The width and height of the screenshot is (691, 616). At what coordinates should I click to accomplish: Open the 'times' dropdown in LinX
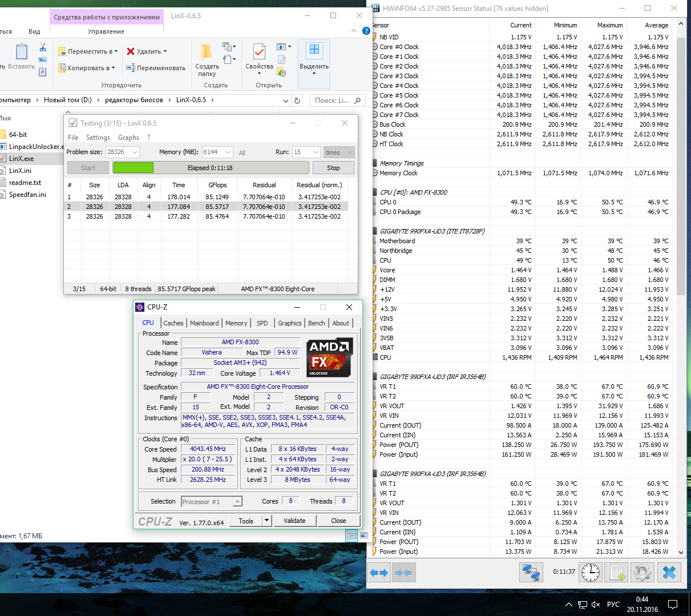(339, 152)
